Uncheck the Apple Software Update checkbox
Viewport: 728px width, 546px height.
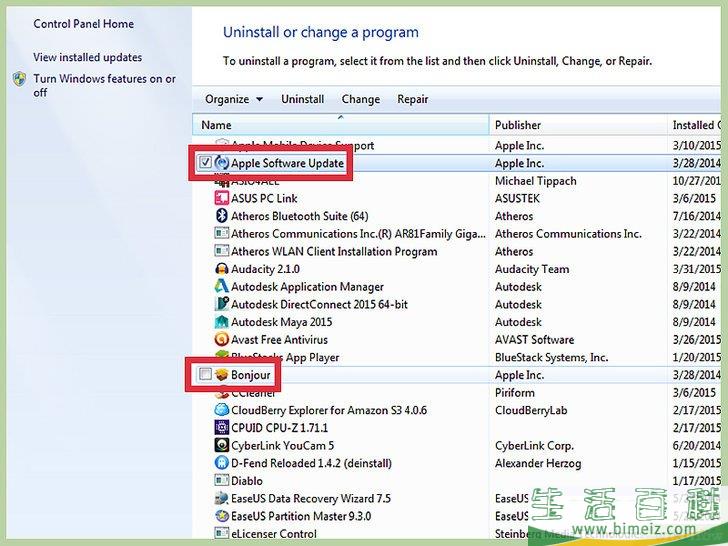pyautogui.click(x=205, y=162)
